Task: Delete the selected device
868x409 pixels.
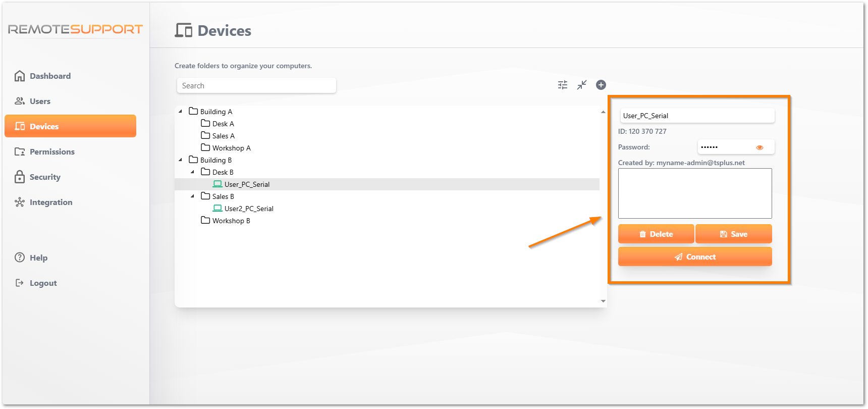Action: click(656, 234)
